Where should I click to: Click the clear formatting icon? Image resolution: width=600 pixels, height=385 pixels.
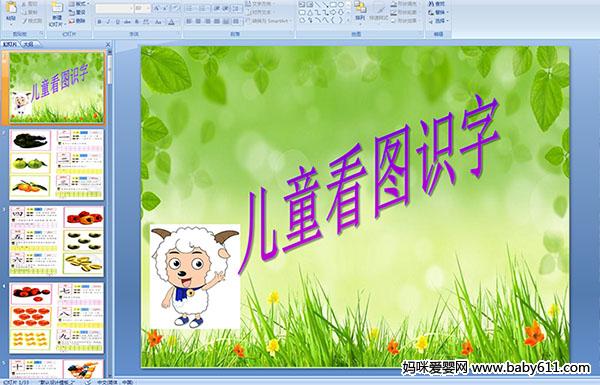tap(175, 8)
